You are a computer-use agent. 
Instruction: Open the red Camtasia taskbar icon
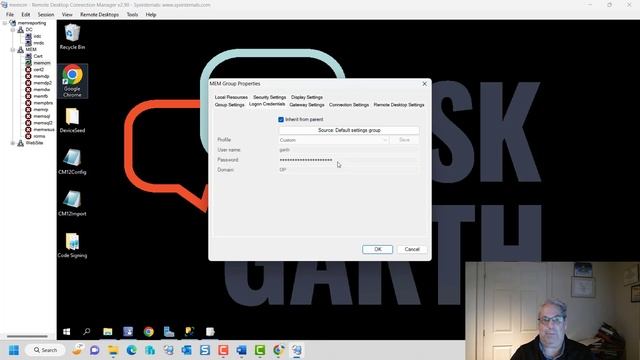pos(223,350)
